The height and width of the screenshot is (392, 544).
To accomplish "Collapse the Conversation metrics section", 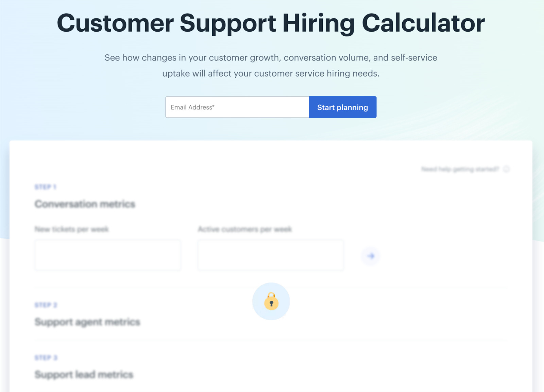I will click(x=85, y=204).
